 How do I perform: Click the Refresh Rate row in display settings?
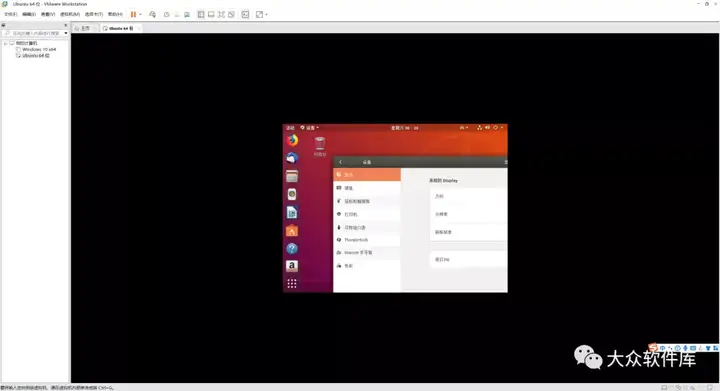[x=468, y=232]
